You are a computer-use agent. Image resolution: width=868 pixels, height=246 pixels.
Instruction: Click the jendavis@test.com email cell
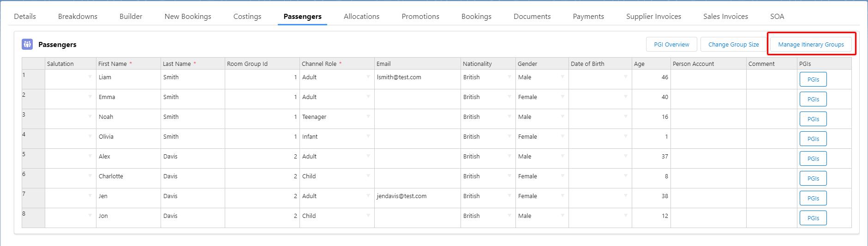point(418,198)
